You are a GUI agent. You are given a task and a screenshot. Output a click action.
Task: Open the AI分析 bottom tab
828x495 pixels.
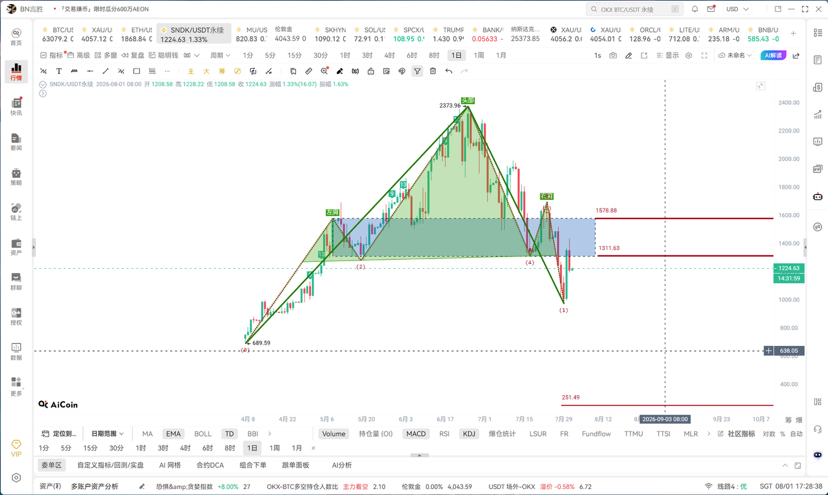click(342, 465)
